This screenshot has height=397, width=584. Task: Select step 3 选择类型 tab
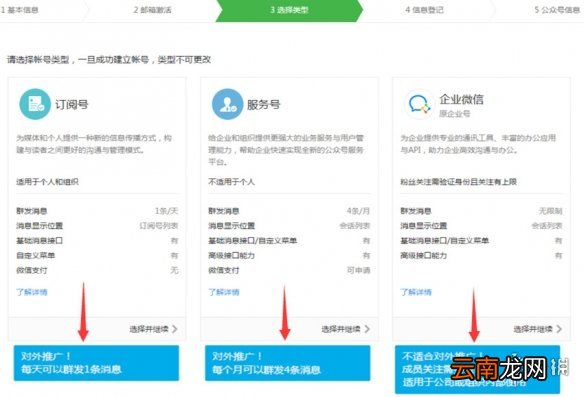tap(289, 10)
